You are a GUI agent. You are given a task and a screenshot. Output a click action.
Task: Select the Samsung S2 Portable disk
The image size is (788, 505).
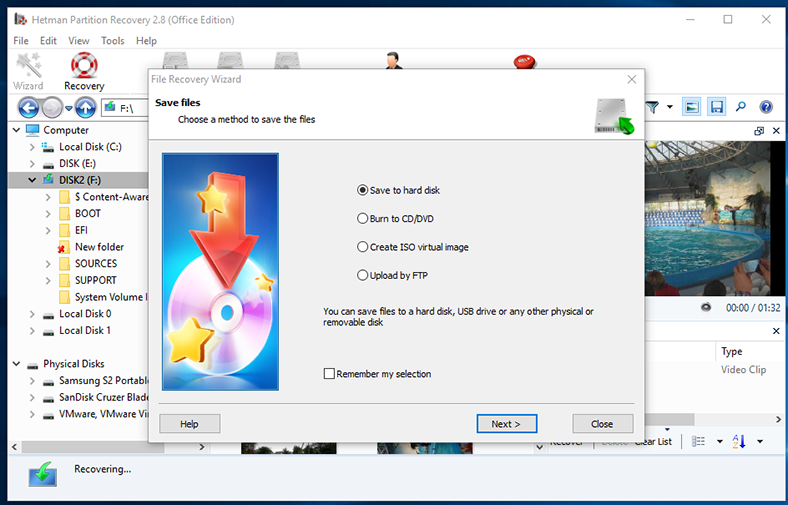pos(95,380)
